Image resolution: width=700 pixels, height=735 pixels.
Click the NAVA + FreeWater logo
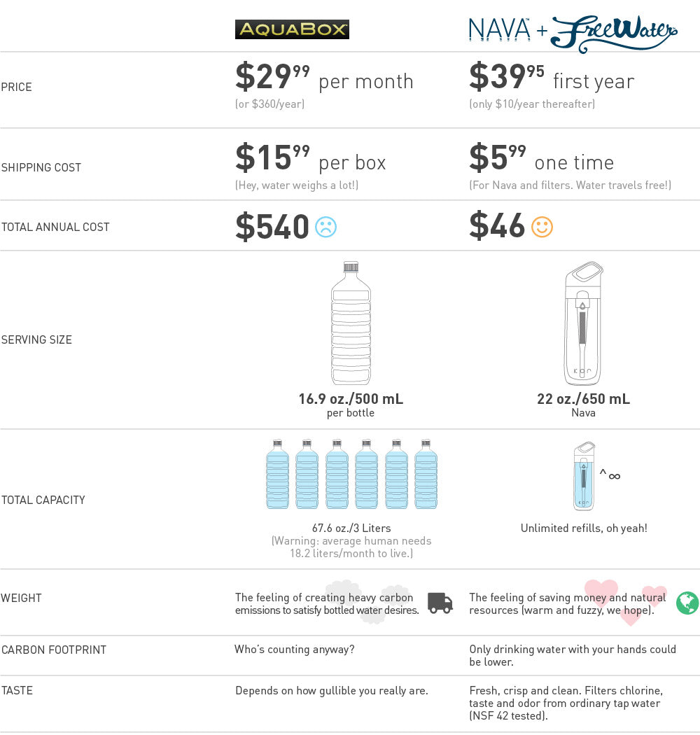[573, 32]
